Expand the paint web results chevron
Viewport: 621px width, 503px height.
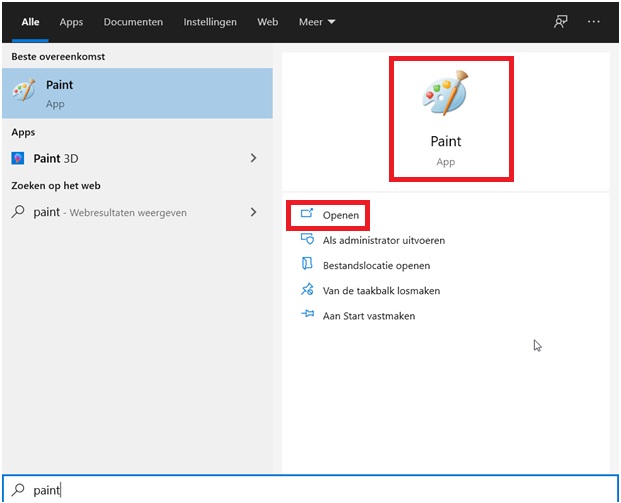click(x=253, y=212)
